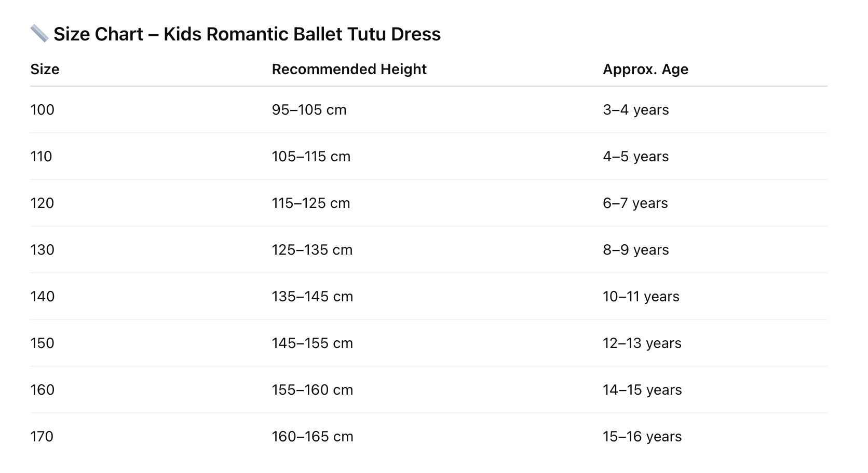Click the size 100 cell
This screenshot has height=473, width=868.
[42, 110]
